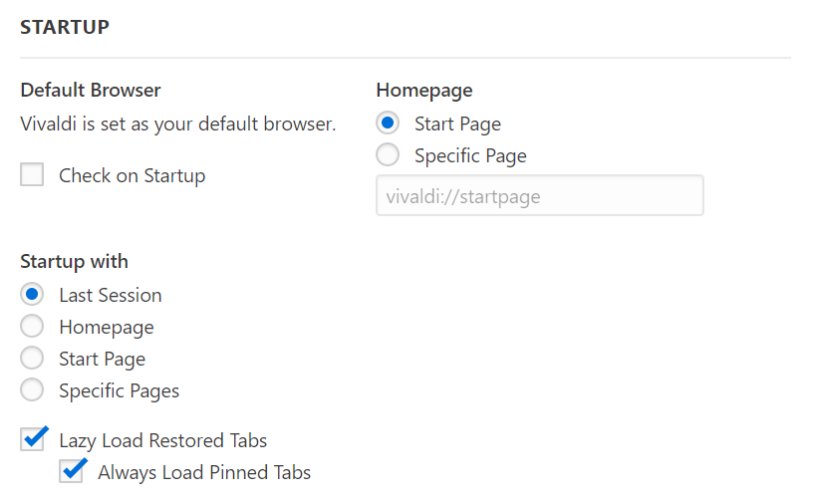Uncheck the Lazy Load Restored Tabs checkbox
Viewport: 813px width, 504px height.
[x=32, y=439]
